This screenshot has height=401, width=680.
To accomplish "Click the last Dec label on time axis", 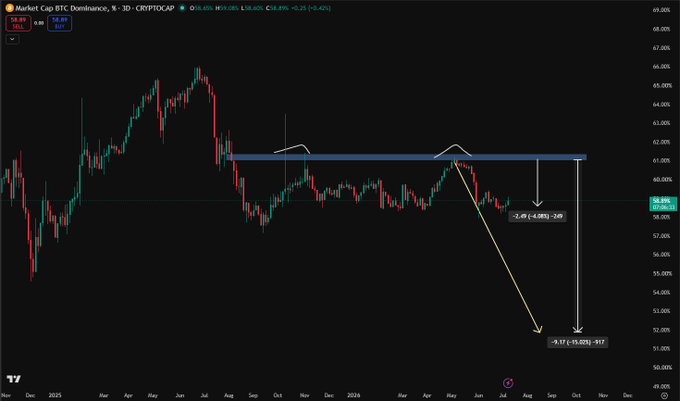I will click(627, 395).
